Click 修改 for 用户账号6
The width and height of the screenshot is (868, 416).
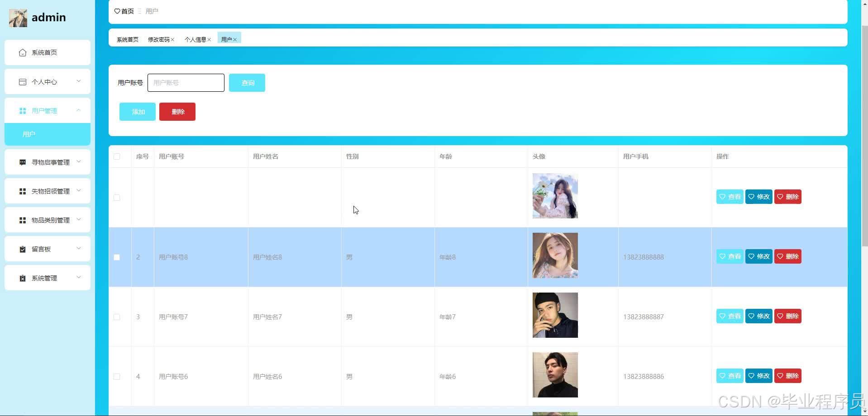click(759, 376)
